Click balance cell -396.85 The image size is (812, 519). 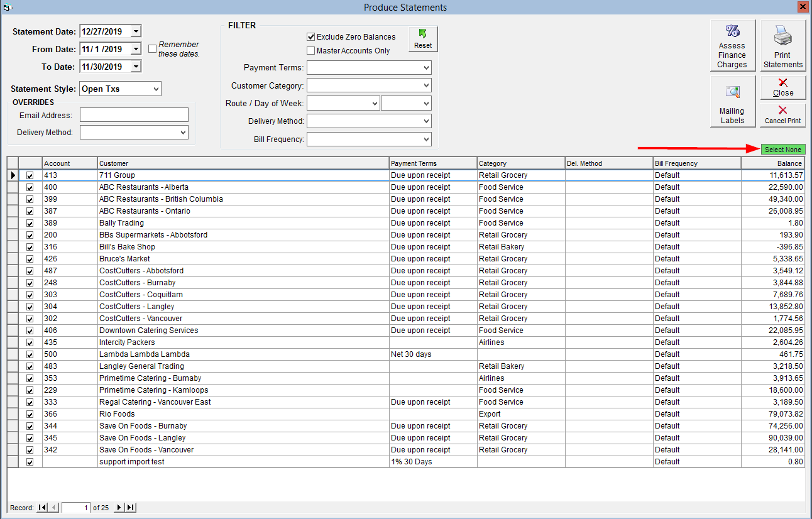(773, 247)
